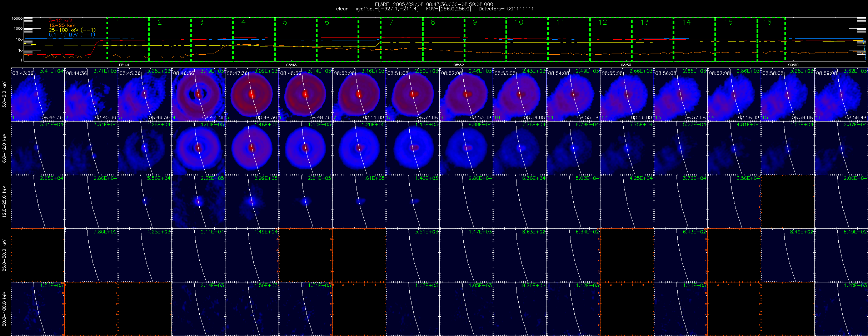Click the 3.51E+03 peak value
868x336 pixels.
[x=426, y=232]
